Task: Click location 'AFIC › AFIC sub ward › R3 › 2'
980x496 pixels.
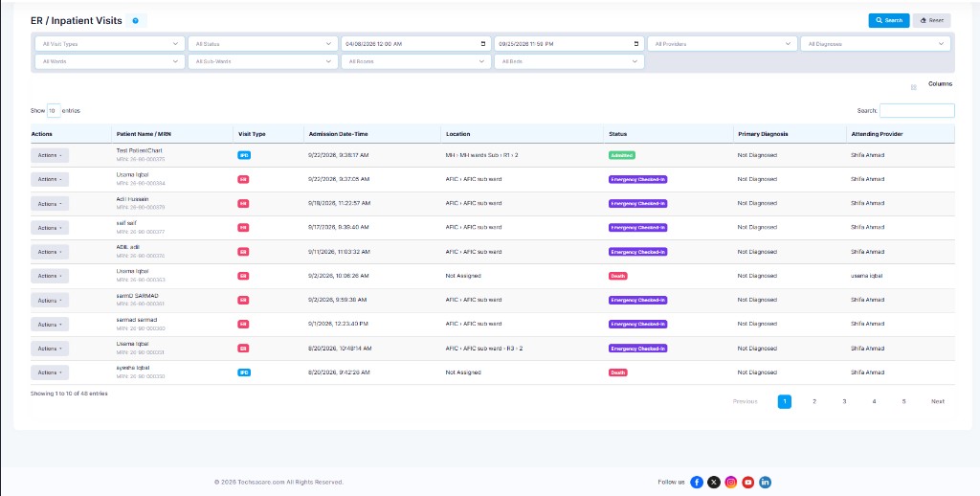Action: (x=484, y=349)
